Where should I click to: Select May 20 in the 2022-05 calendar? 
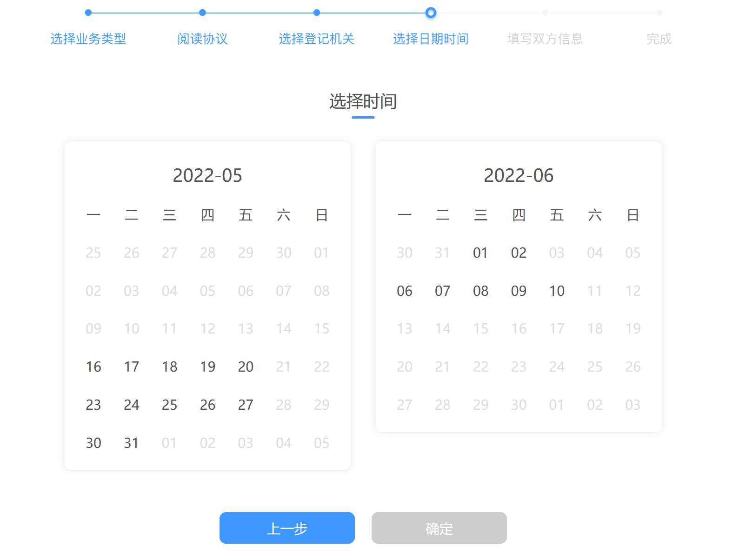(246, 367)
